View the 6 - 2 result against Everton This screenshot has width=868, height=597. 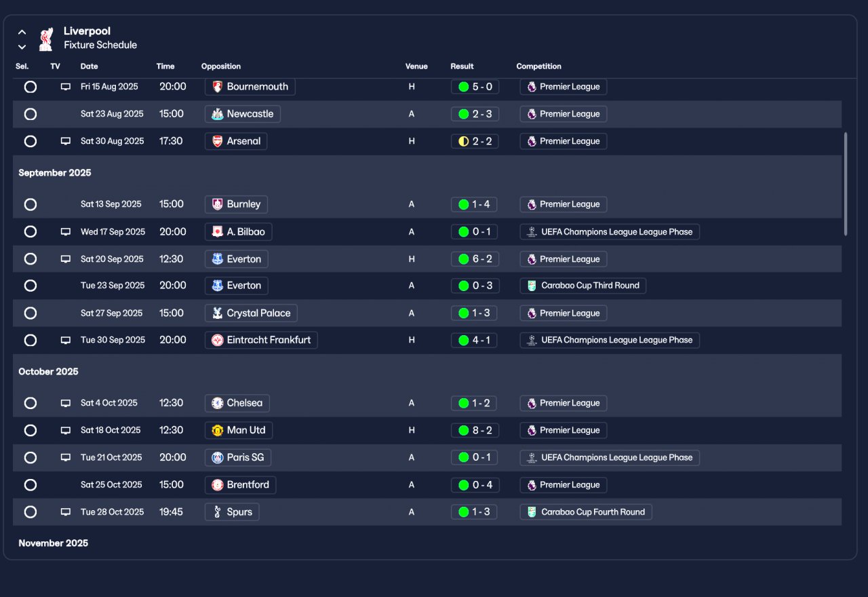click(x=475, y=259)
